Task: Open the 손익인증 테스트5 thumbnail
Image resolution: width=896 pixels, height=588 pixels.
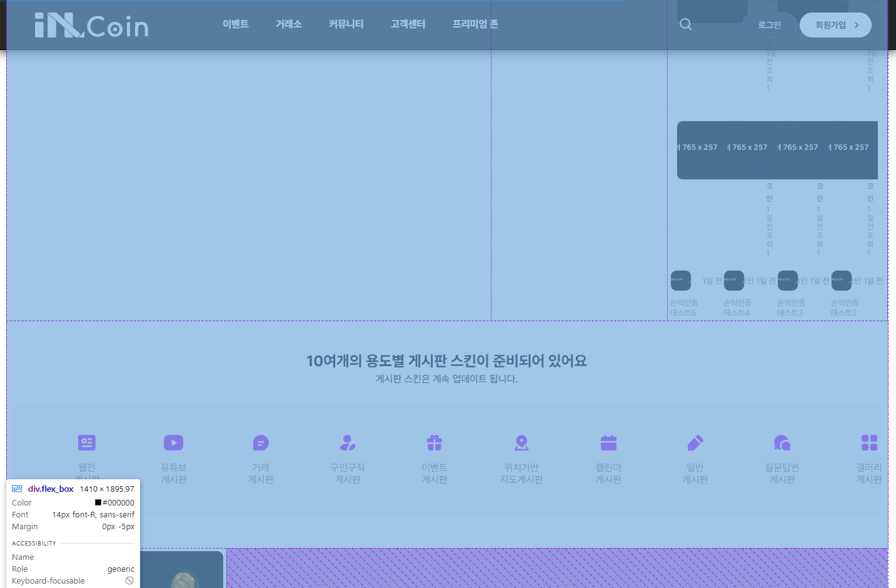Action: click(x=681, y=281)
